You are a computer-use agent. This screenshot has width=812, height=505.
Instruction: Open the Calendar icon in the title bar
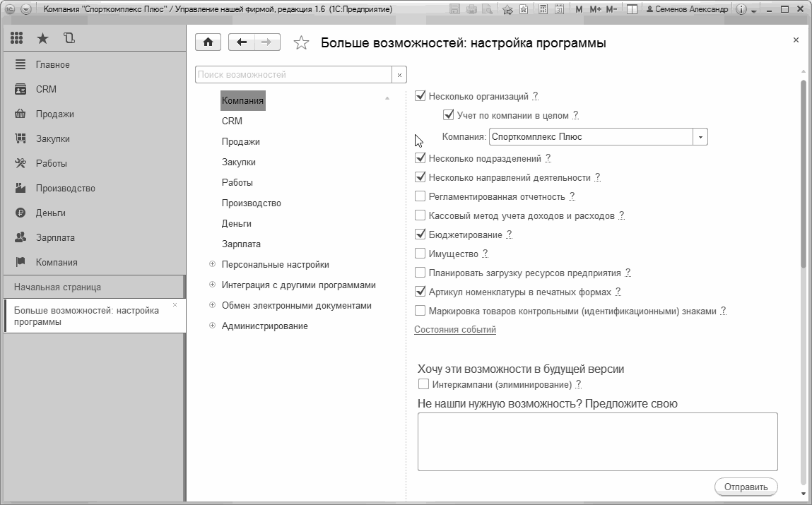559,9
